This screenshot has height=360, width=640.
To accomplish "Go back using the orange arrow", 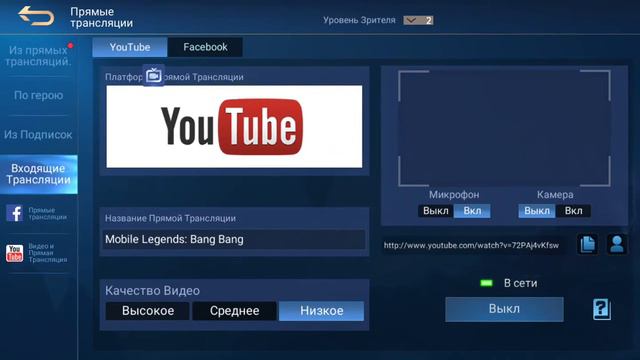I will click(36, 16).
